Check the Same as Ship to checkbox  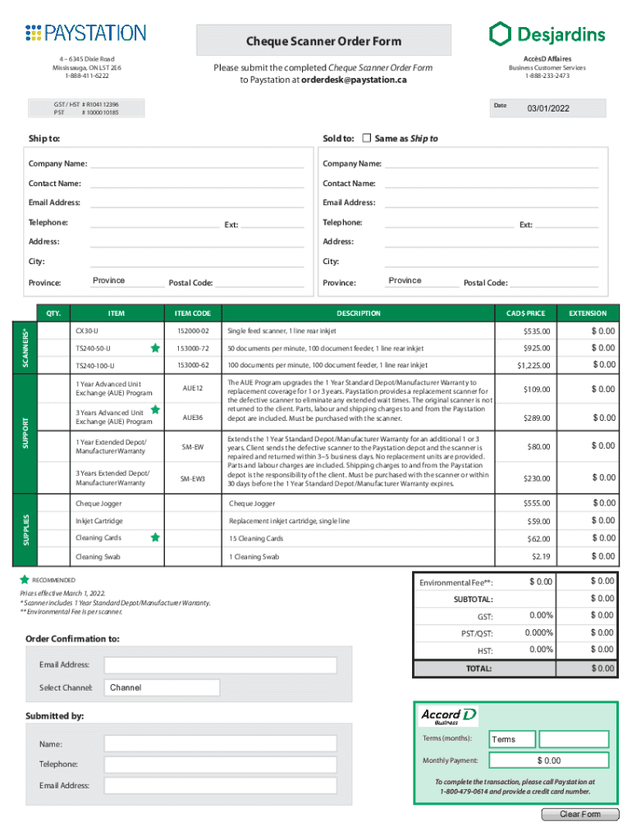pos(367,138)
